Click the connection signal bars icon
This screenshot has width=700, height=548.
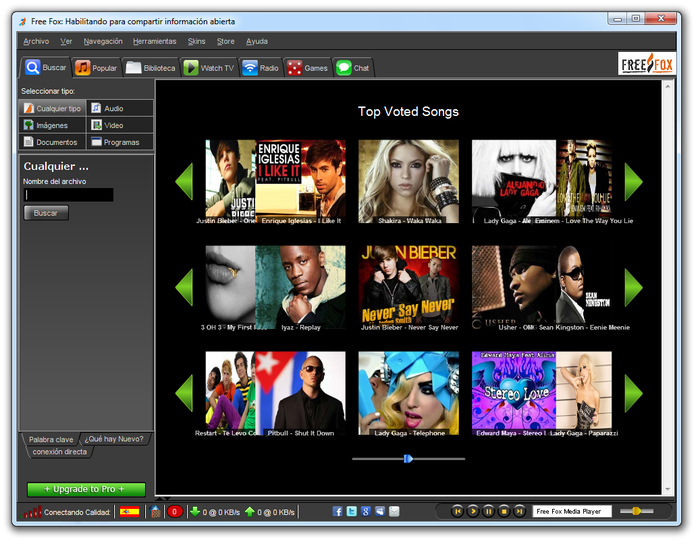(x=31, y=512)
